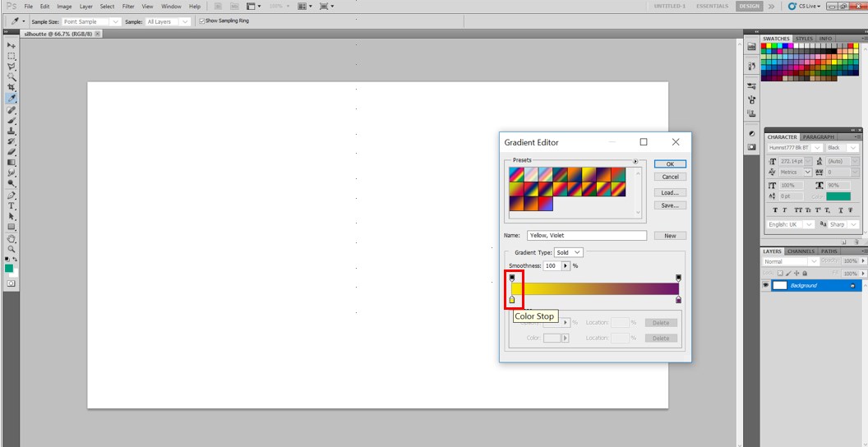Open the anti-aliasing Sharp dropdown
The width and height of the screenshot is (868, 447).
click(843, 224)
